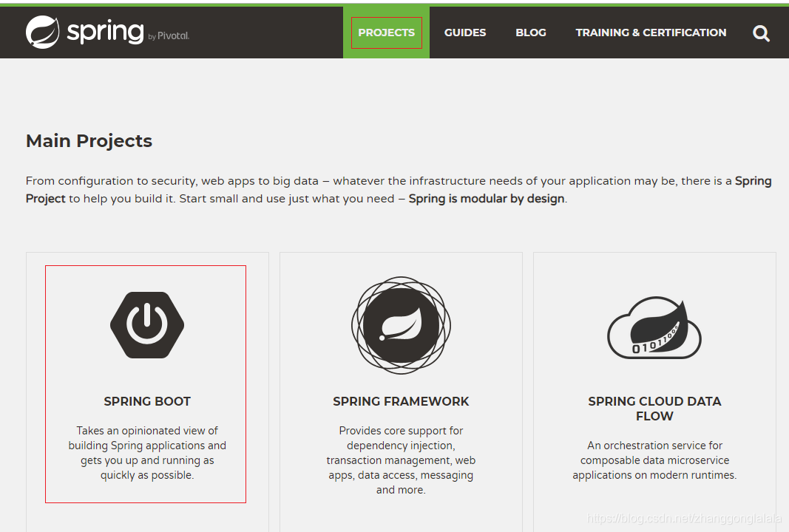This screenshot has width=789, height=532.
Task: Open the PROJECTS menu item
Action: pyautogui.click(x=387, y=33)
